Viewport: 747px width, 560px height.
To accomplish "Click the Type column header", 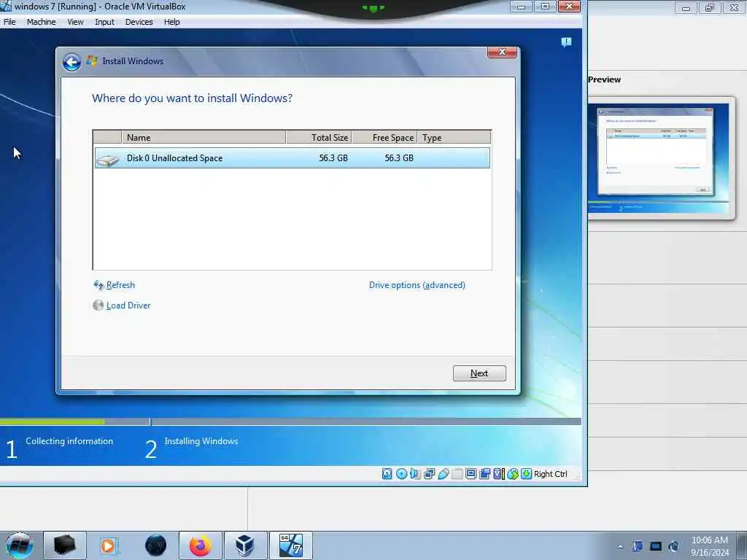I will click(454, 137).
